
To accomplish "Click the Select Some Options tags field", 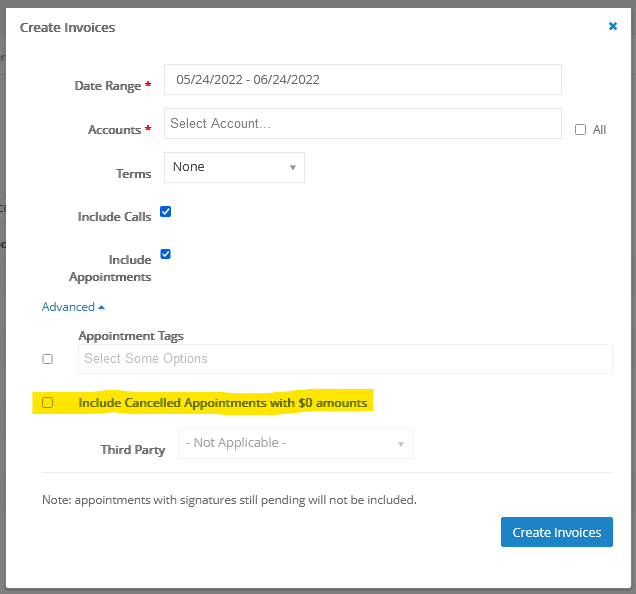I will [344, 359].
